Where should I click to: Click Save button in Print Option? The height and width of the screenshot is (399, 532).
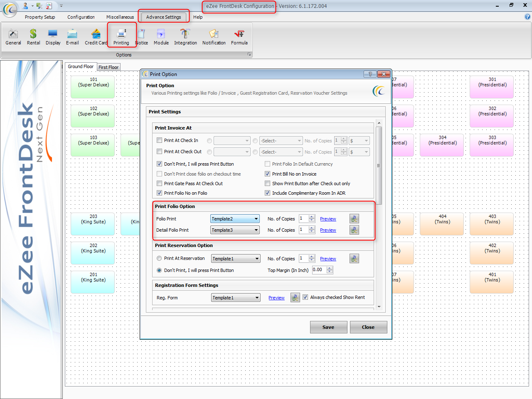[x=328, y=327]
